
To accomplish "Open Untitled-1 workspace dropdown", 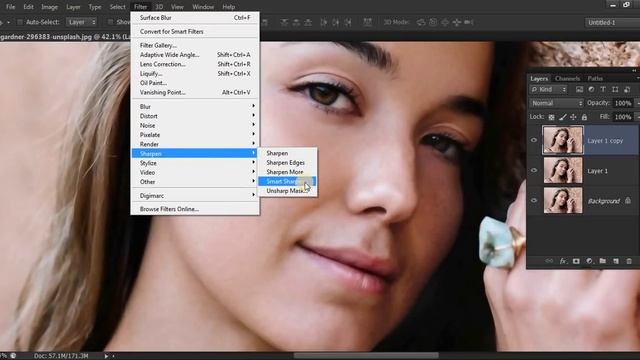I will click(x=612, y=22).
